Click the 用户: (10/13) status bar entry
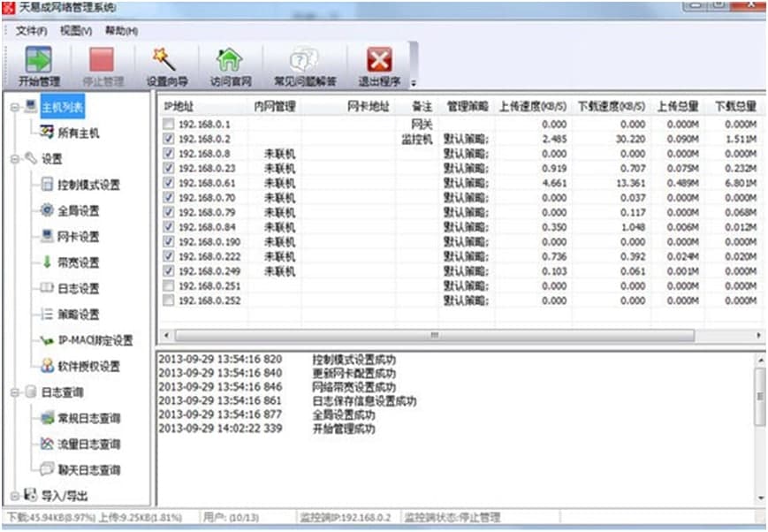The image size is (768, 532). [231, 517]
